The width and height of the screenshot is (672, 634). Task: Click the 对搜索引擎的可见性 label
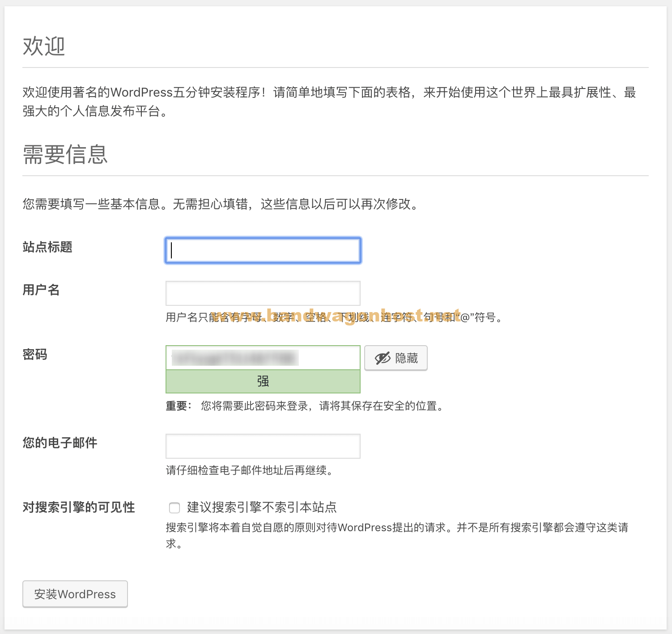79,507
